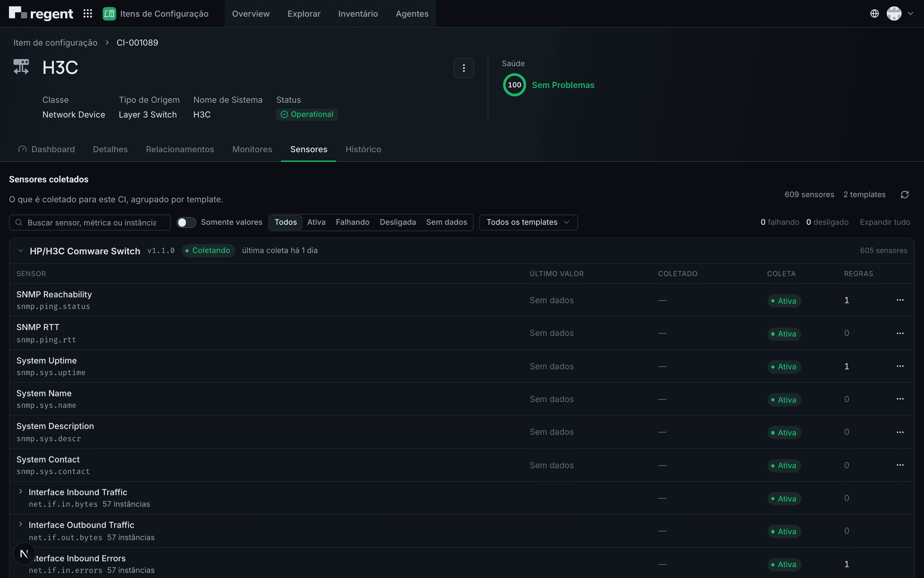Image resolution: width=924 pixels, height=578 pixels.
Task: Filter sensors by Sem dados
Action: [446, 223]
